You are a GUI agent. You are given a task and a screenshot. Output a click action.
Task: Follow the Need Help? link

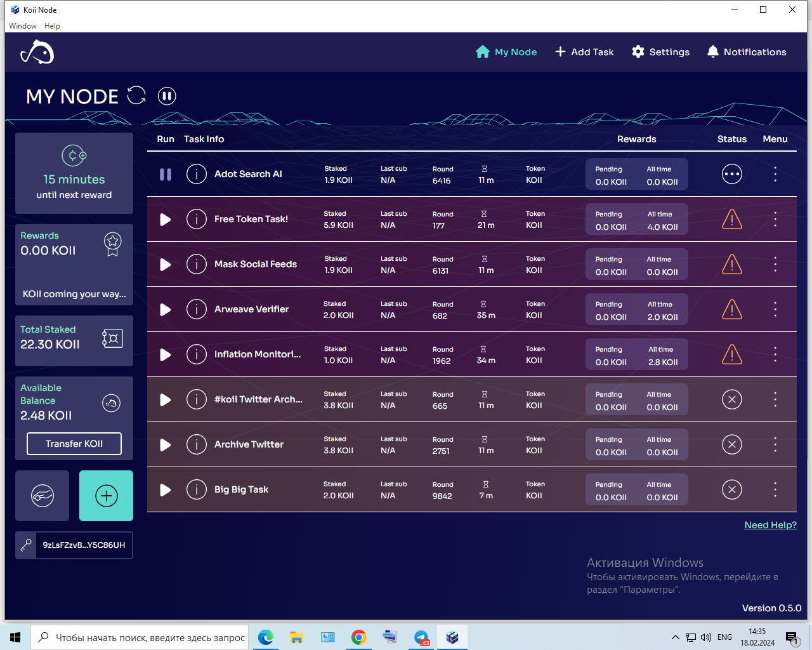[770, 525]
